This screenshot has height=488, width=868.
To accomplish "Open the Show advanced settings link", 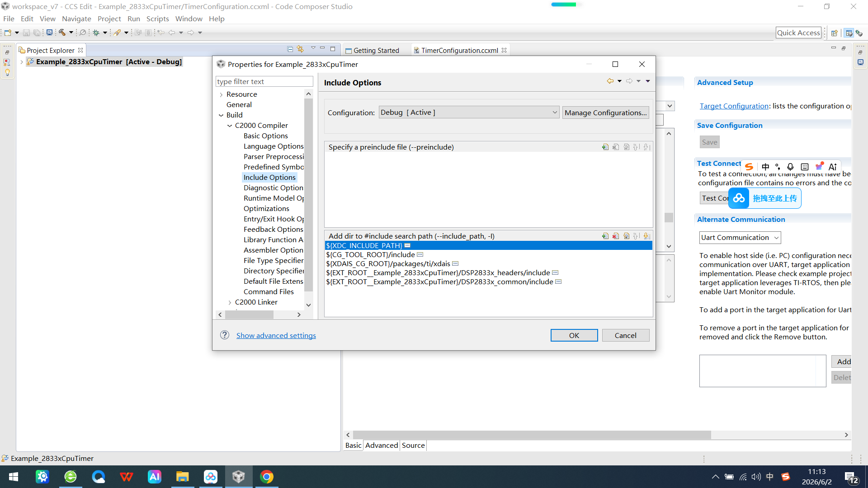I will pyautogui.click(x=276, y=335).
